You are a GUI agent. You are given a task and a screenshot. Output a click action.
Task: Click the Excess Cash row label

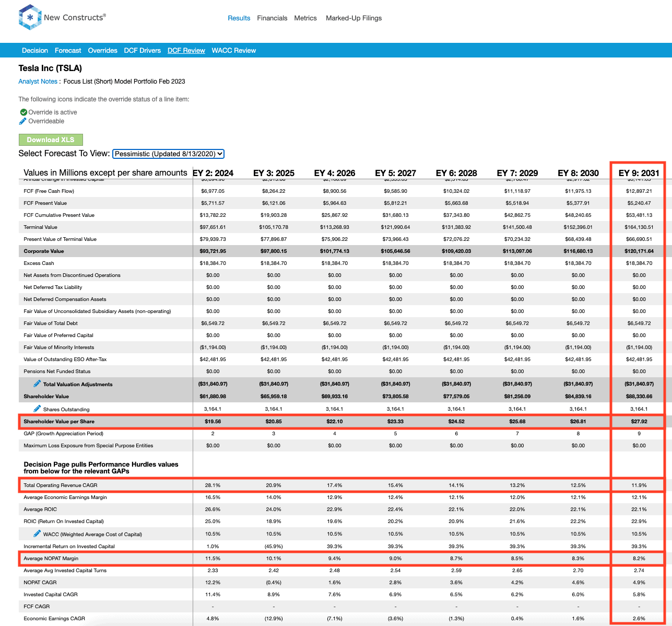39,263
